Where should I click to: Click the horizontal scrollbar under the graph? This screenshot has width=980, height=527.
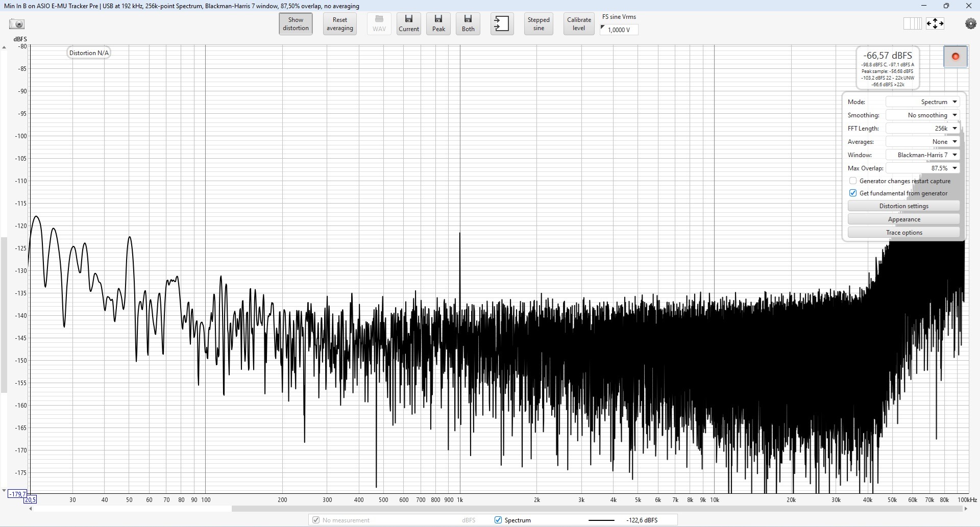pyautogui.click(x=597, y=509)
